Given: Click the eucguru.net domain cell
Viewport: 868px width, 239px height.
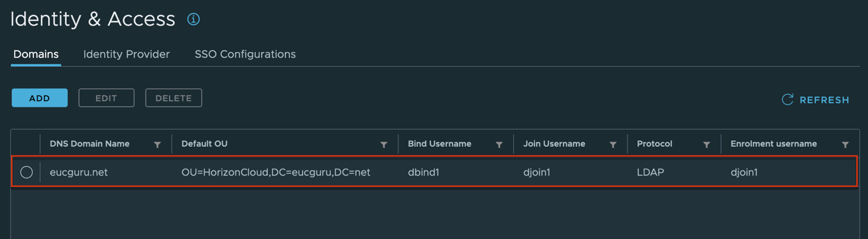Looking at the screenshot, I should [78, 172].
